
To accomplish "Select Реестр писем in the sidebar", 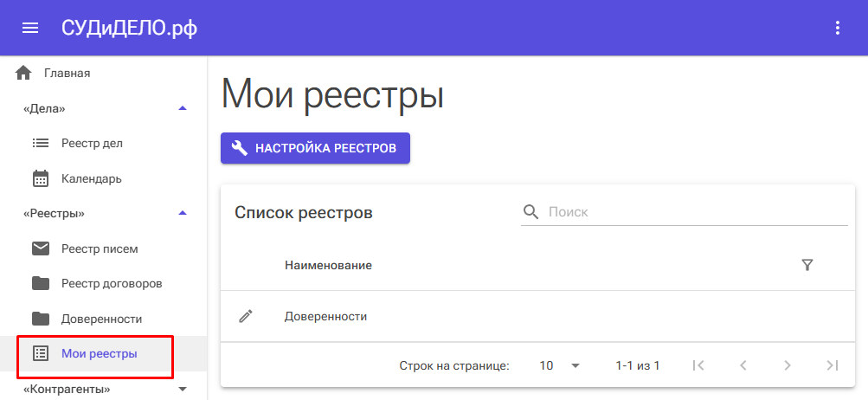I will tap(99, 249).
